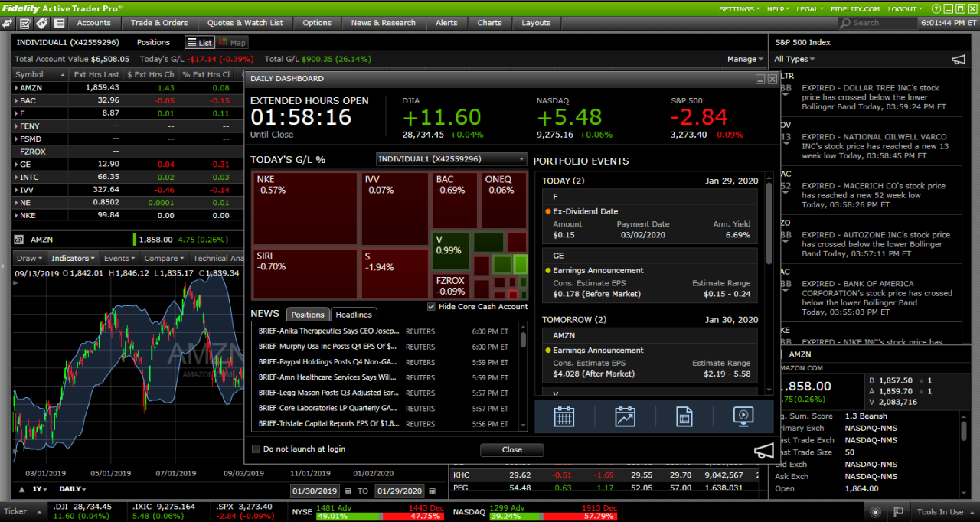Click the Close button on Daily Dashboard

(x=511, y=450)
